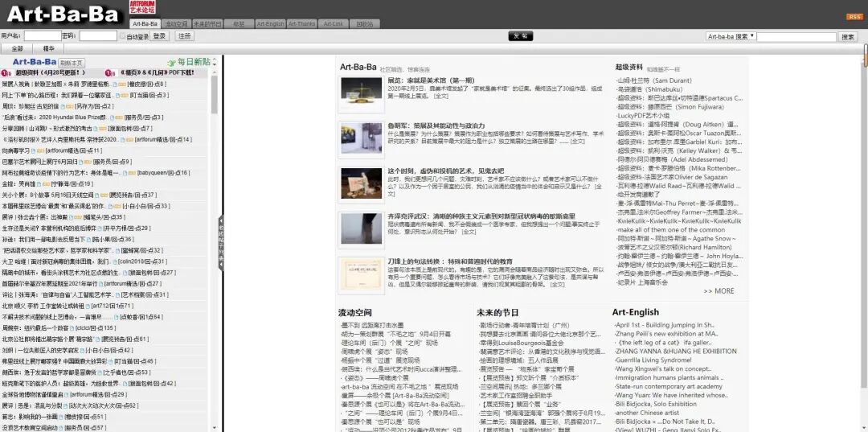Image resolution: width=868 pixels, height=432 pixels.
Task: Open 'Guerrilla Living Syndrome!' link
Action: click(x=653, y=360)
